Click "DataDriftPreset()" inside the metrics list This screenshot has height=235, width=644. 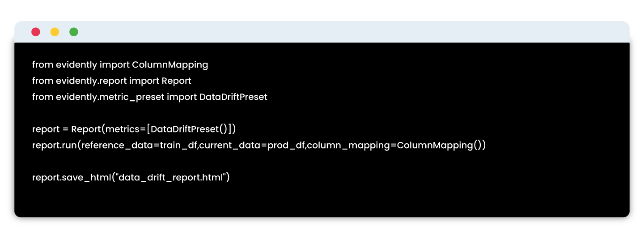(190, 129)
